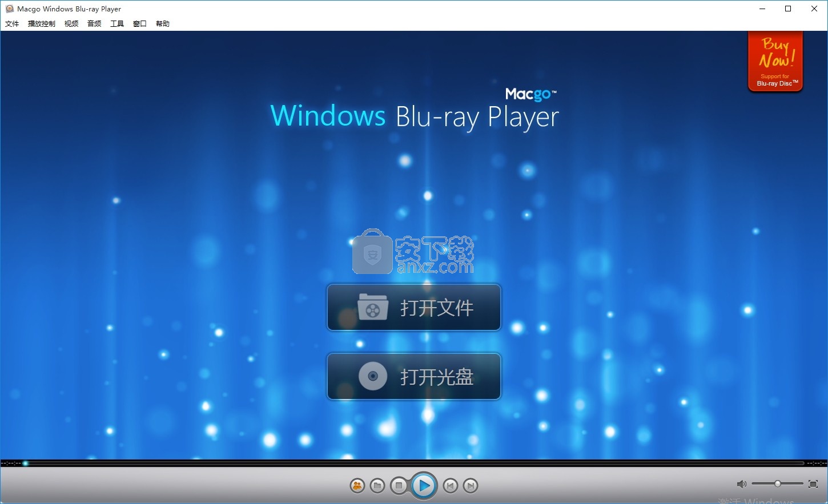Open the 播放控制 menu
The image size is (828, 504).
pyautogui.click(x=42, y=23)
